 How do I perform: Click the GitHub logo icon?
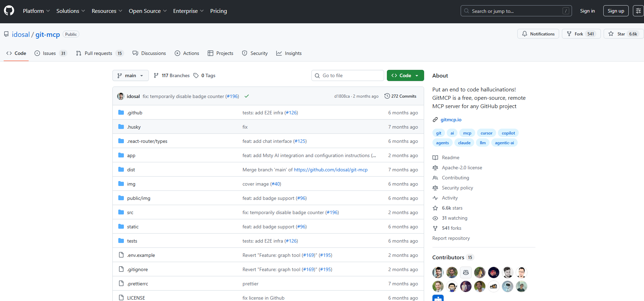[9, 11]
